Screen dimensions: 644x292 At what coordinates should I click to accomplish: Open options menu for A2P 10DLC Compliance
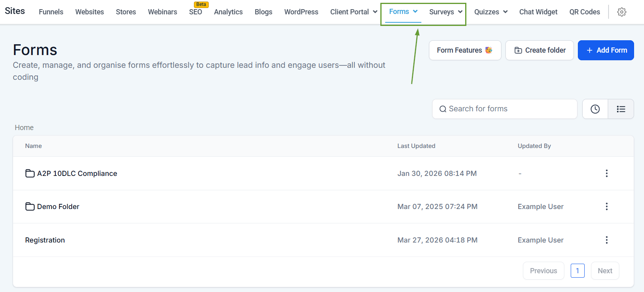(606, 173)
